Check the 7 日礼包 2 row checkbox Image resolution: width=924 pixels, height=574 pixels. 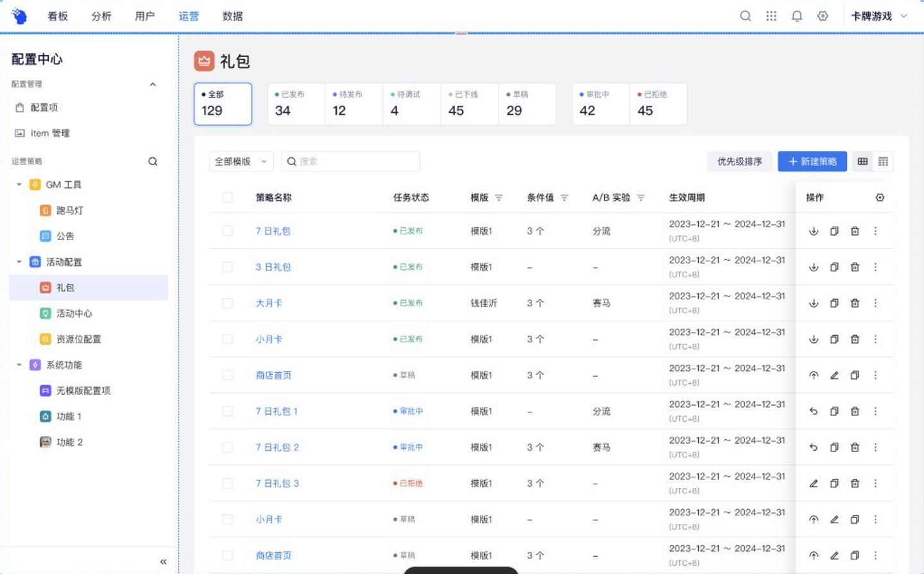pyautogui.click(x=227, y=448)
